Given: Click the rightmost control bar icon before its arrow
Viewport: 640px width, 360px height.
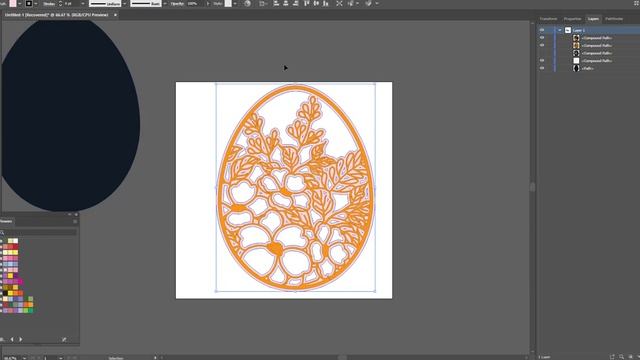Looking at the screenshot, I should [x=369, y=3].
